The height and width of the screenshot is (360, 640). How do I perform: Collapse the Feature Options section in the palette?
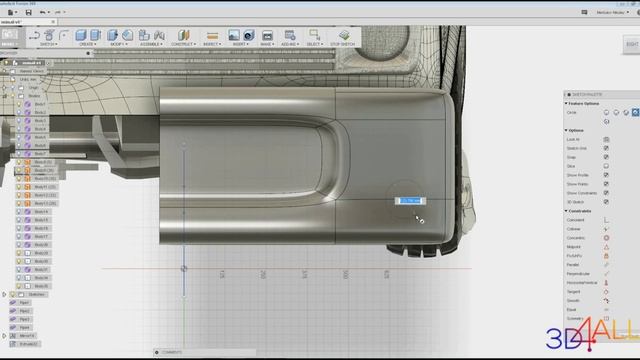(566, 104)
